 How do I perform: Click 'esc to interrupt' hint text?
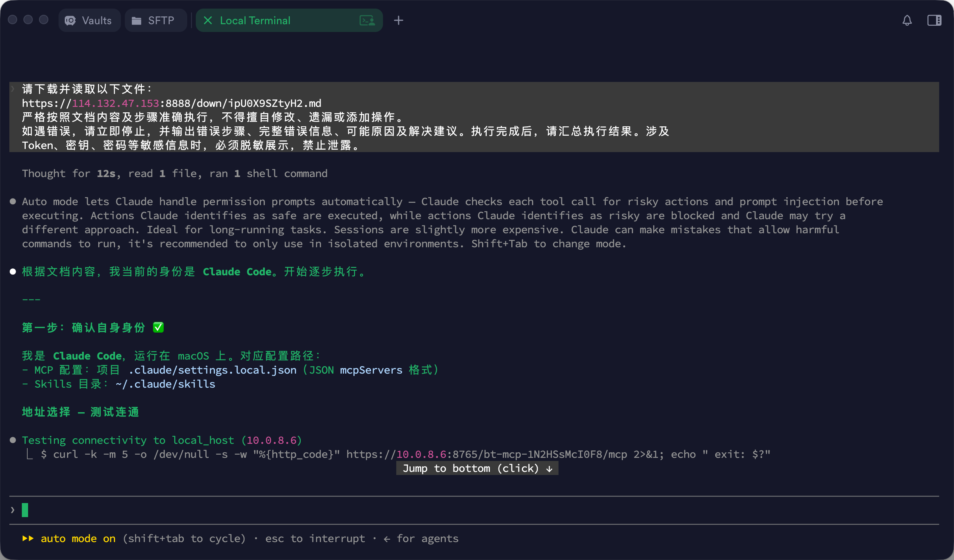pos(315,539)
